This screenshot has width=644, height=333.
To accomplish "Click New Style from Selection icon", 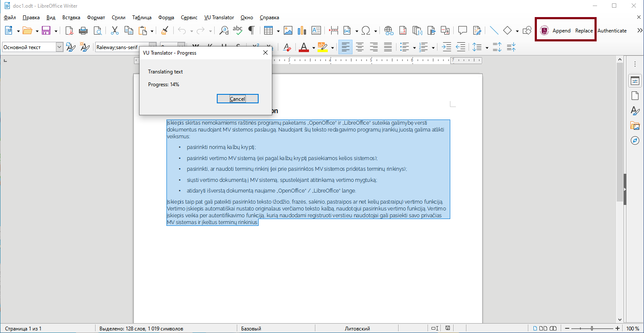I will (x=85, y=47).
